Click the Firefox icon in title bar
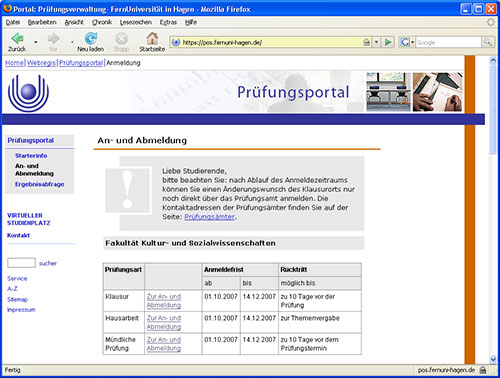This screenshot has width=500, height=378. click(7, 8)
